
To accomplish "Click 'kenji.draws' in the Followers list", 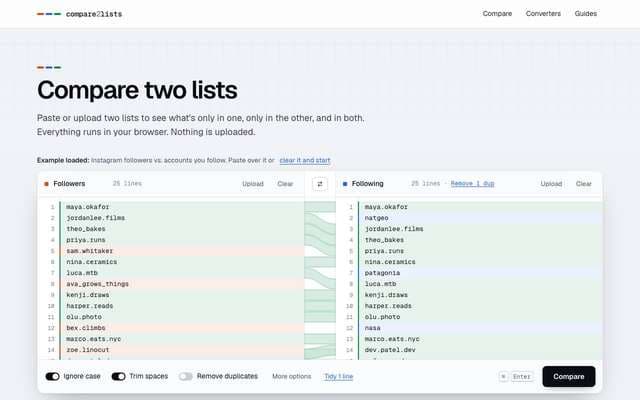I will (87, 295).
